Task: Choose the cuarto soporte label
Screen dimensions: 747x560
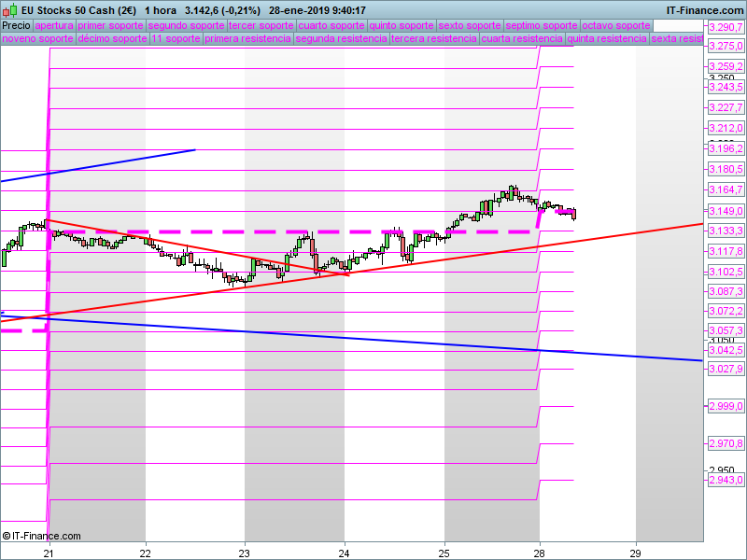Action: [x=331, y=26]
